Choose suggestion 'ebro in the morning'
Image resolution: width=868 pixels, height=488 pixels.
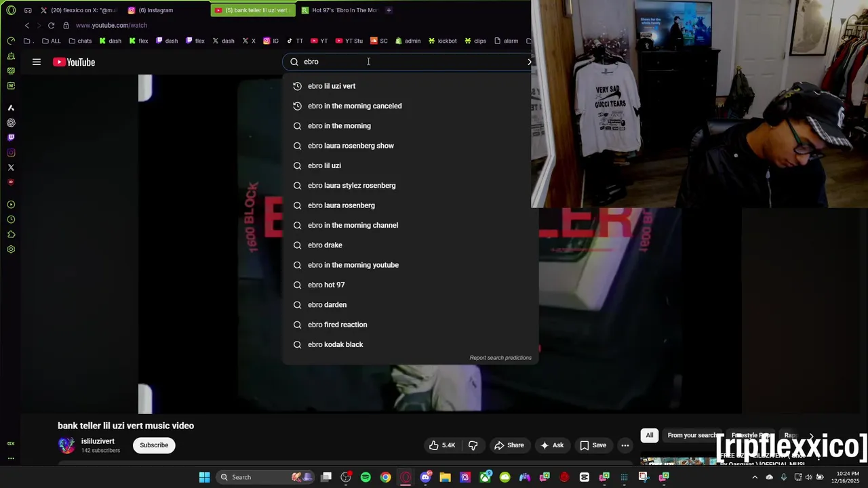(x=410, y=126)
